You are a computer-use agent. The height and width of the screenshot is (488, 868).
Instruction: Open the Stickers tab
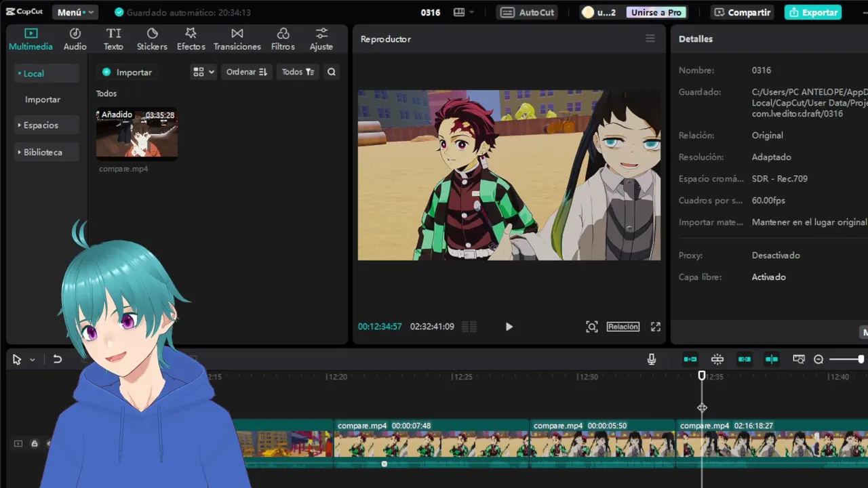pos(152,39)
